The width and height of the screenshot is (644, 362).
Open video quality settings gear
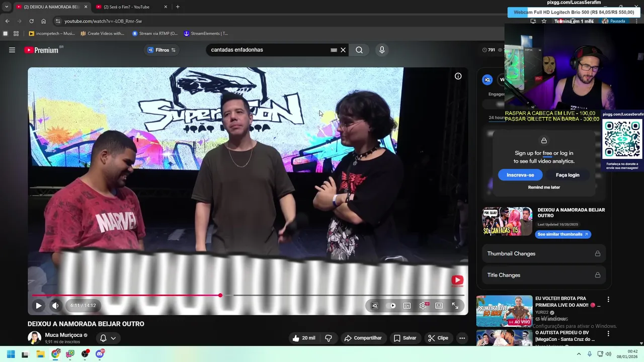point(423,305)
